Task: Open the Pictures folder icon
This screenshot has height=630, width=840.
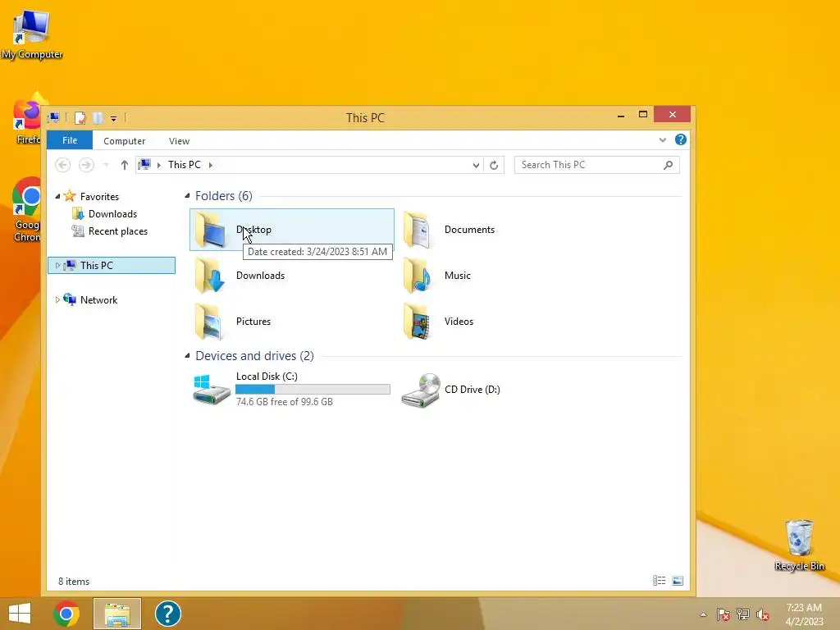Action: click(209, 322)
